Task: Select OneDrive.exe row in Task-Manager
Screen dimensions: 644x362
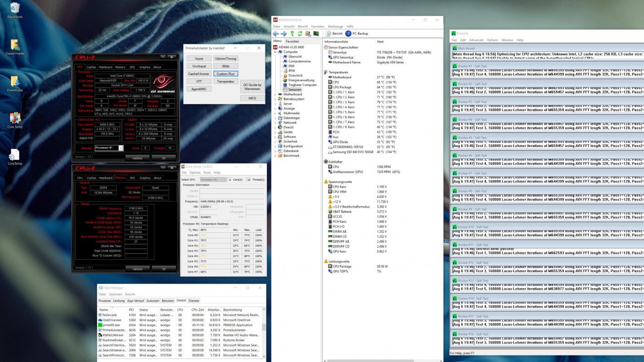Action: (x=179, y=320)
